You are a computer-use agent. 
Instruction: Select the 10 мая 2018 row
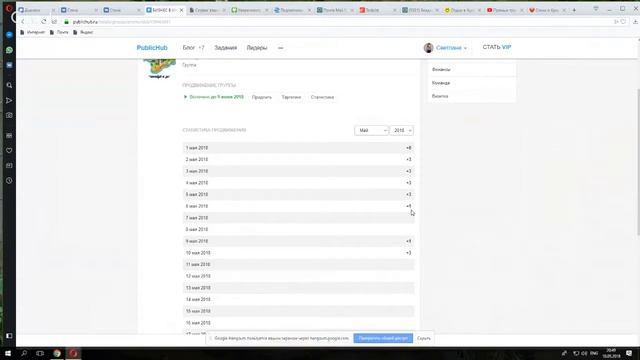[x=298, y=253]
